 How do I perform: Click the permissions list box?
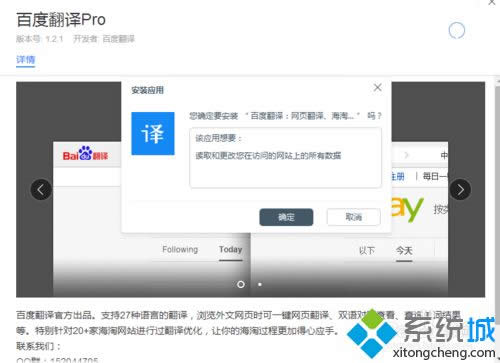285,158
